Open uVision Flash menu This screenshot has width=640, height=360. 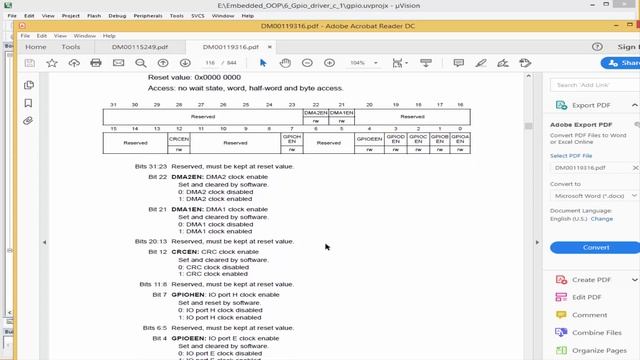tap(94, 16)
